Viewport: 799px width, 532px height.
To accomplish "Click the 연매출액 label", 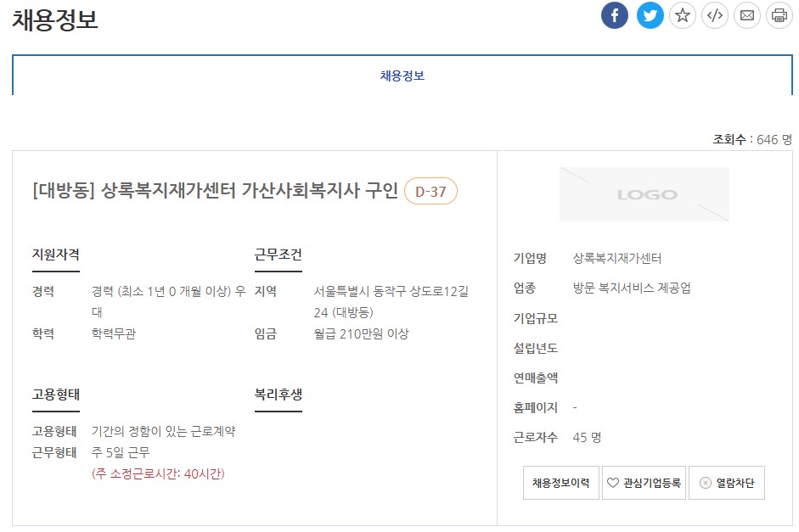I will coord(536,378).
